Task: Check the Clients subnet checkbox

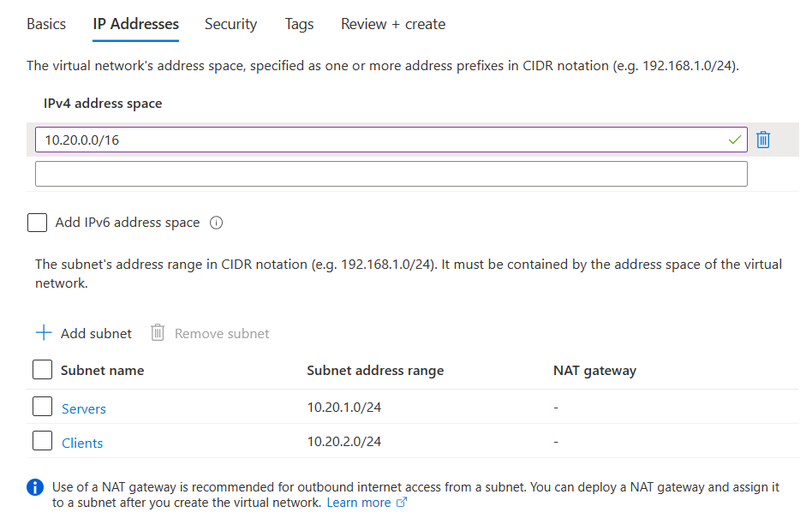Action: click(x=43, y=440)
